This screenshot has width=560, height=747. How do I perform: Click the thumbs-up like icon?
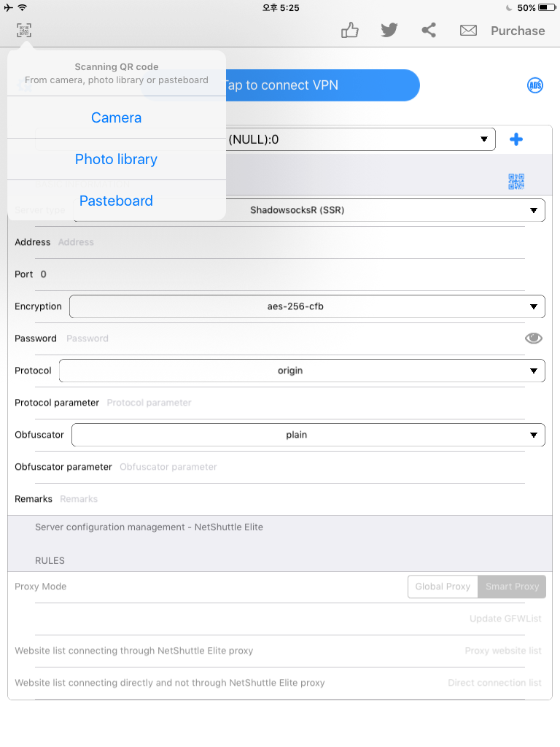click(x=350, y=31)
